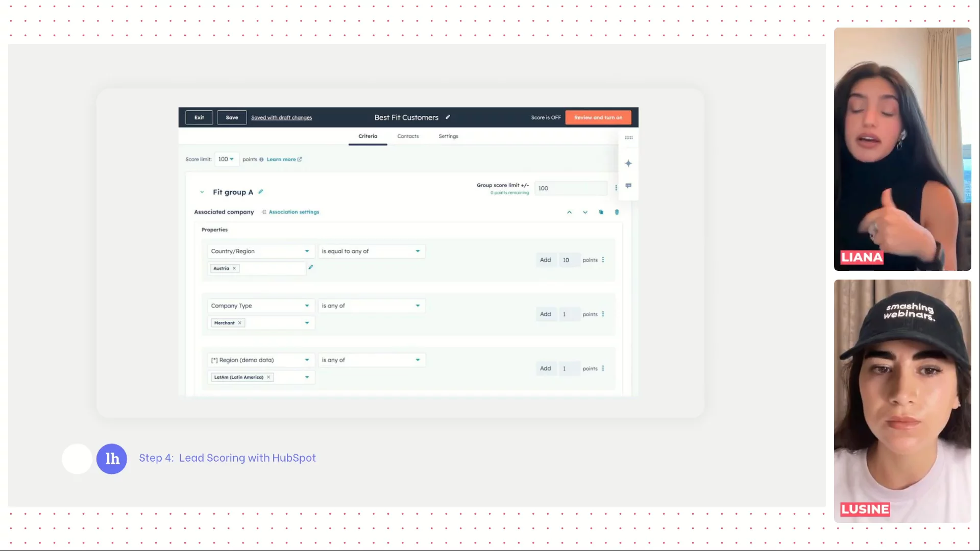Click pencil icon next to Fit group A
Image resolution: width=980 pixels, height=551 pixels.
click(261, 192)
